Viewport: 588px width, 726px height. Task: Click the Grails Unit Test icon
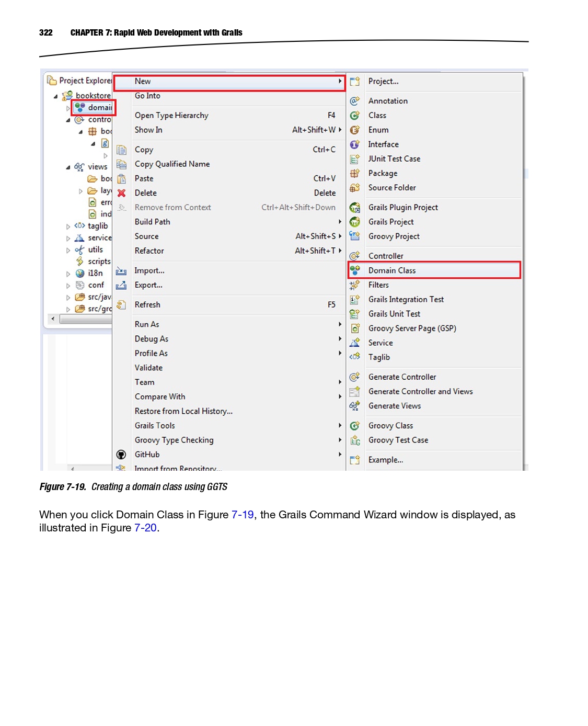pyautogui.click(x=355, y=314)
